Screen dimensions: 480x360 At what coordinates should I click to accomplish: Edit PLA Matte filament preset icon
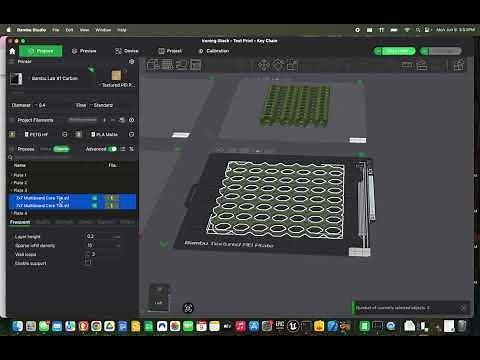[x=132, y=134]
